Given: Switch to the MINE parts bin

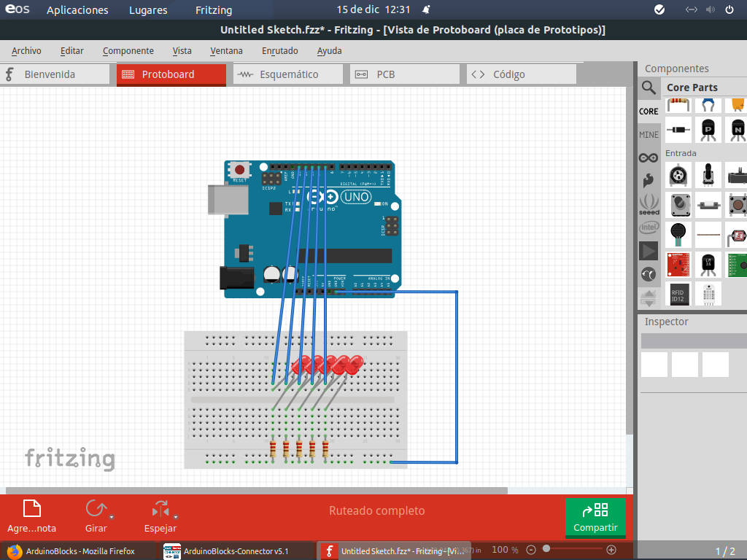Looking at the screenshot, I should tap(649, 134).
